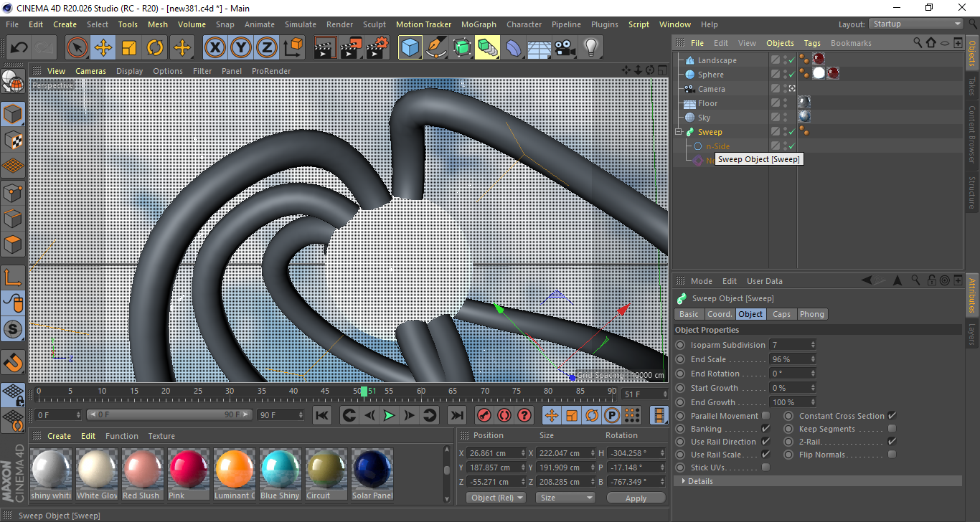Open the Layout dropdown showing Startup
Screen dimensions: 980x522
click(916, 24)
